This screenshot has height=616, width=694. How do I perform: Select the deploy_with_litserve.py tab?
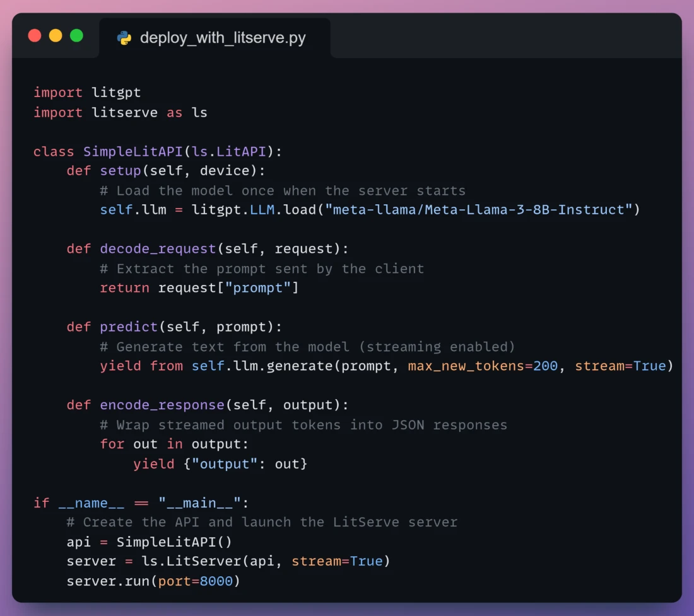click(215, 38)
